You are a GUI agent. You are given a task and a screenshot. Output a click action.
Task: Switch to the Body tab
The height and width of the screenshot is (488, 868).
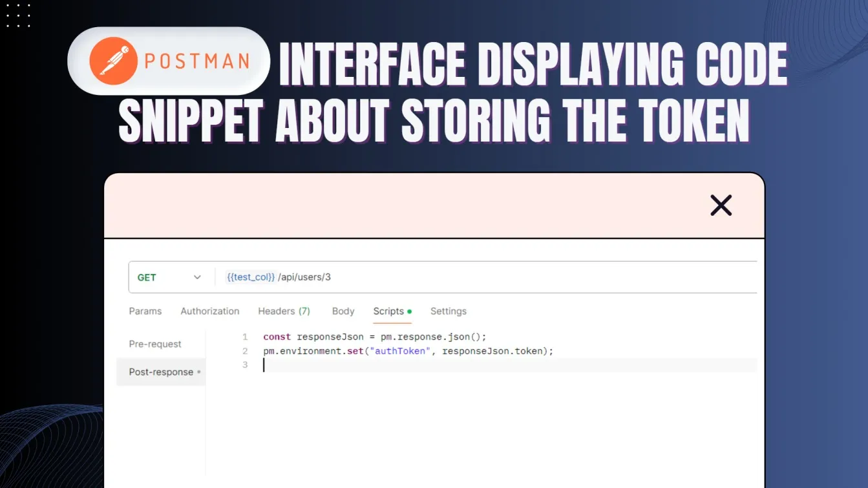pyautogui.click(x=343, y=311)
